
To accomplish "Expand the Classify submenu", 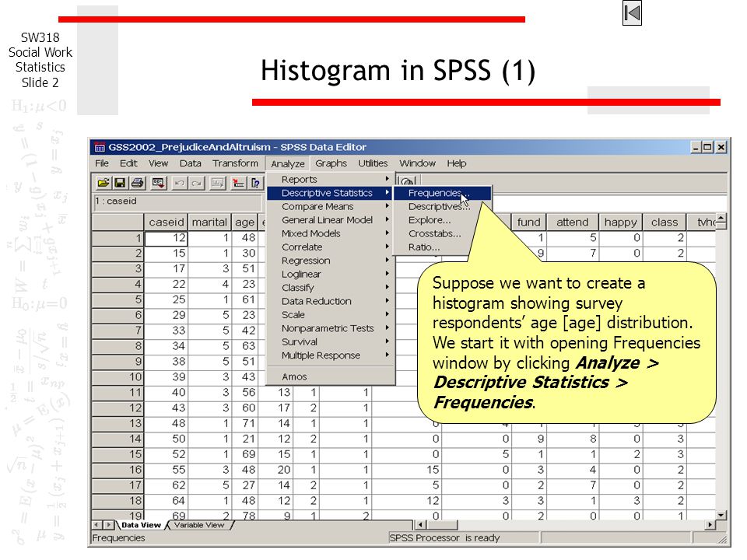I will (331, 288).
